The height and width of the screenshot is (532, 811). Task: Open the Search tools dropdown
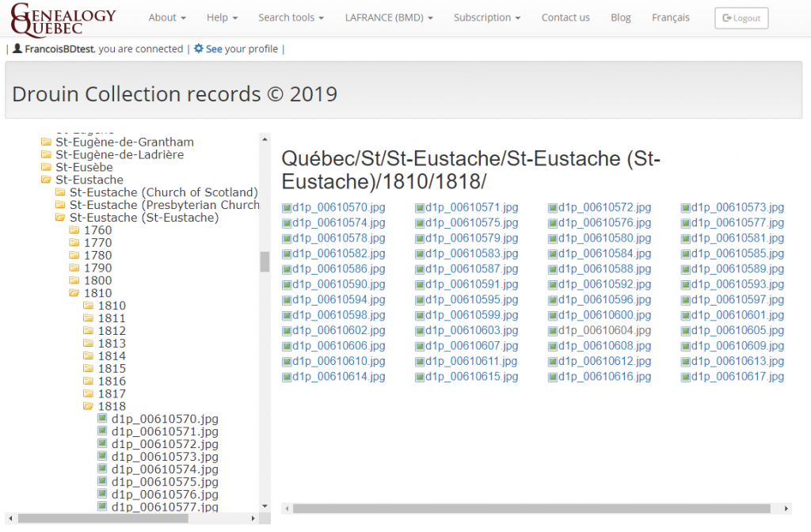[x=291, y=17]
